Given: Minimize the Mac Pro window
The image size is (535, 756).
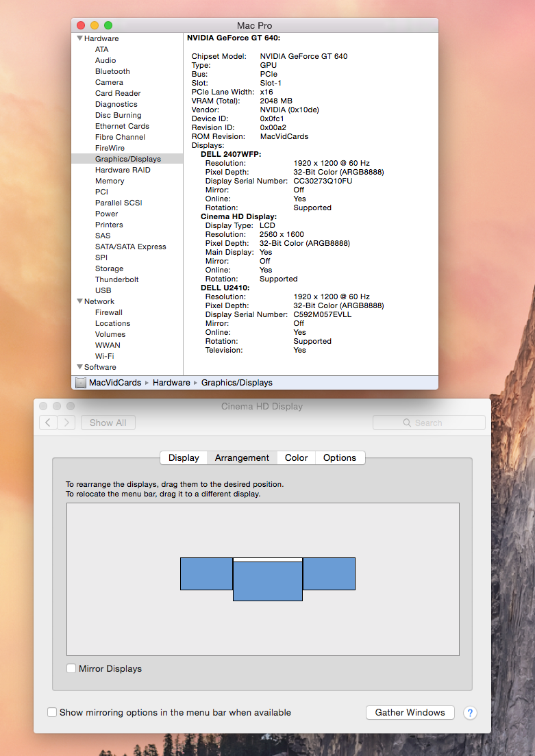Looking at the screenshot, I should pyautogui.click(x=95, y=25).
